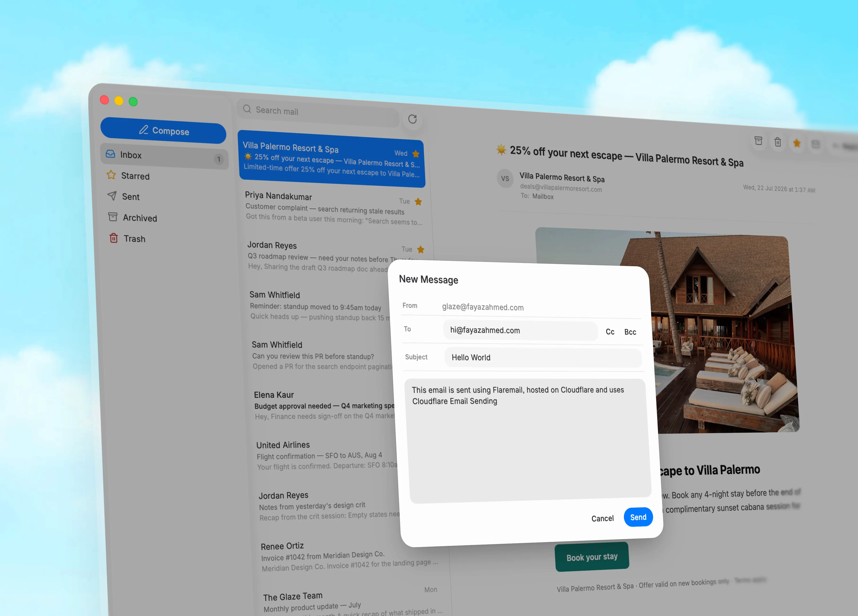Click the green zoom window button

[133, 101]
